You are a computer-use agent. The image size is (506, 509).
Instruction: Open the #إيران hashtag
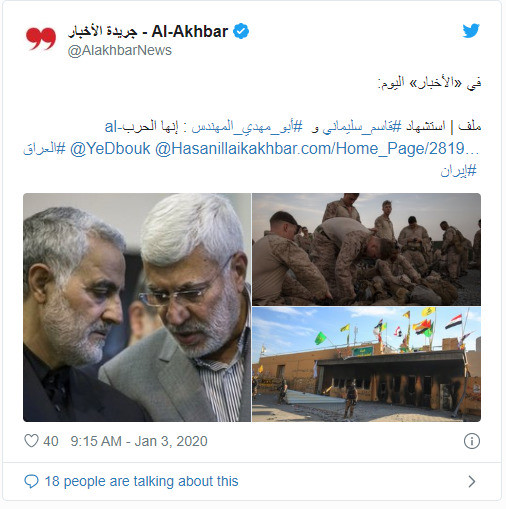[x=459, y=171]
